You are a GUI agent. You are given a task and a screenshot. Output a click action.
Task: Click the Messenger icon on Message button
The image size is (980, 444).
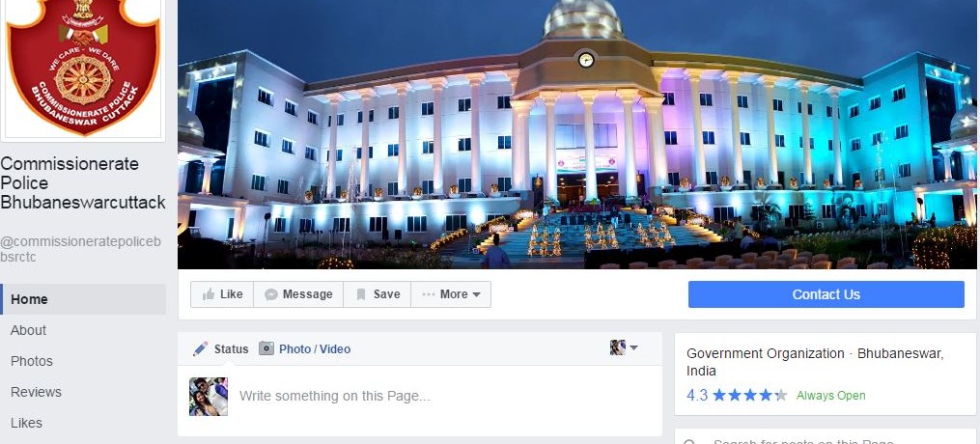[270, 294]
